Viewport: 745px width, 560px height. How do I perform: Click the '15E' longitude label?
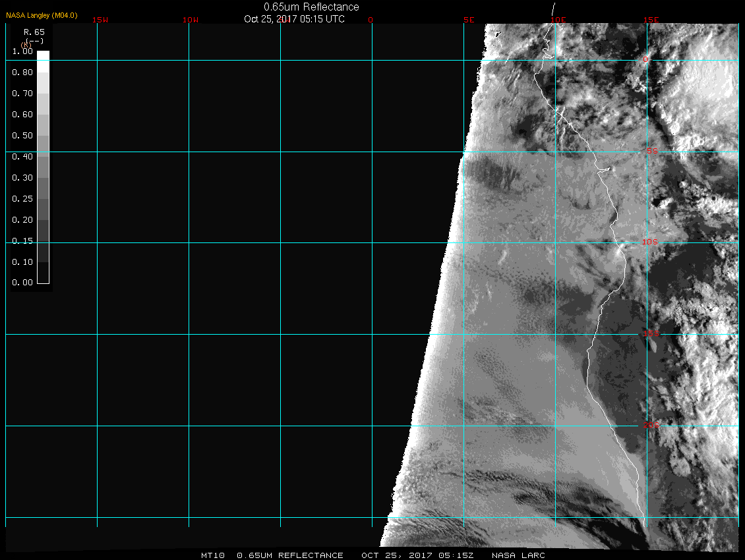pos(651,20)
